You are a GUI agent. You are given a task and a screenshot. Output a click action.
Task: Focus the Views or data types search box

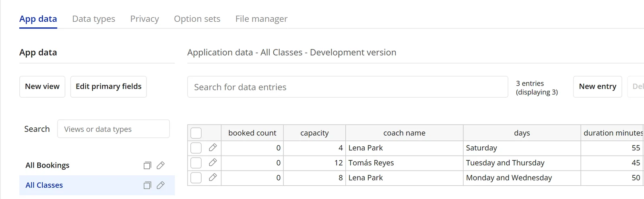click(x=114, y=129)
